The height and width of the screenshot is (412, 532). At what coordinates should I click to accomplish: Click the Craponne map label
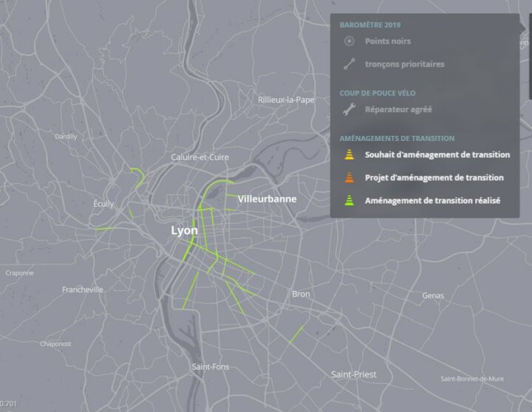(20, 273)
